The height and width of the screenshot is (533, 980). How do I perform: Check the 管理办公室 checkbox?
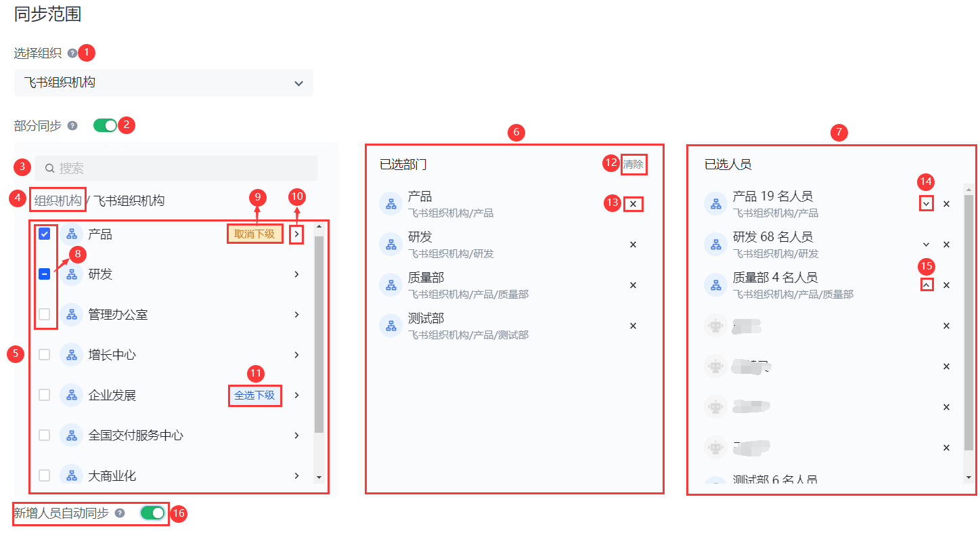pos(45,314)
